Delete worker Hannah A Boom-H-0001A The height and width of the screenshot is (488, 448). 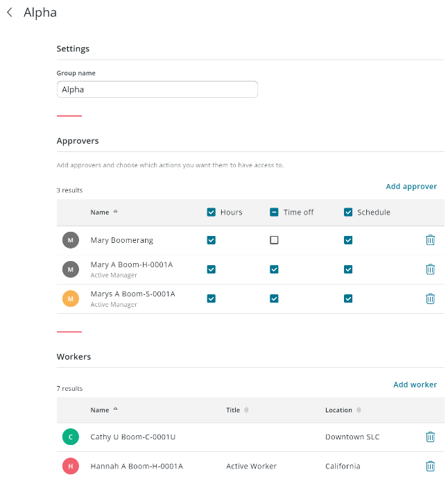430,466
